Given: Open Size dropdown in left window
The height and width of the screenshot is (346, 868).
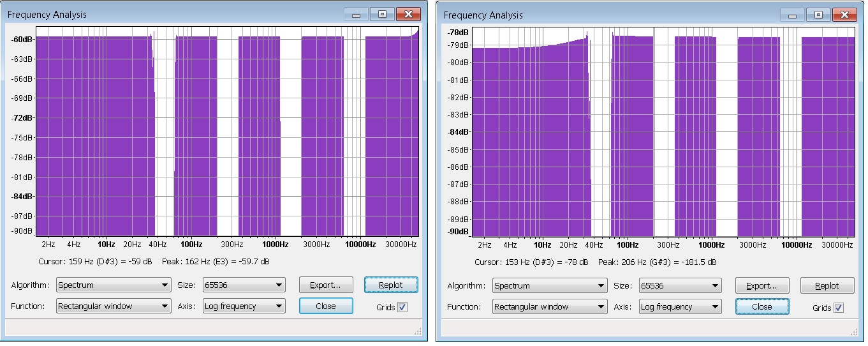Looking at the screenshot, I should 244,285.
